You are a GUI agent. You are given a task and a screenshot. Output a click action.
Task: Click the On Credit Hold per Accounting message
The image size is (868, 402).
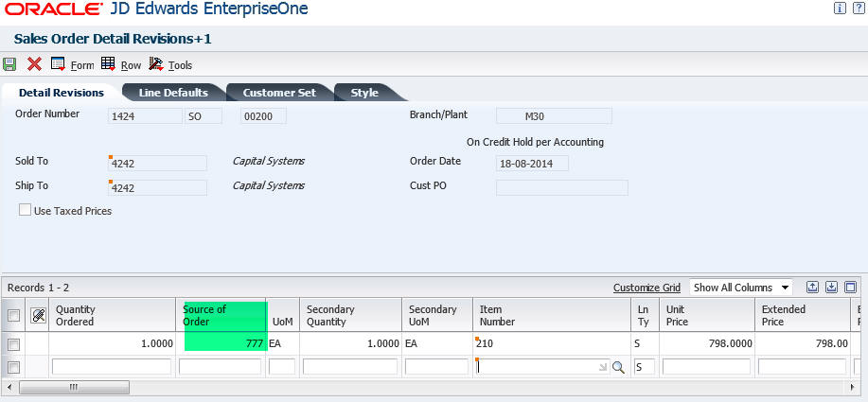(x=535, y=142)
